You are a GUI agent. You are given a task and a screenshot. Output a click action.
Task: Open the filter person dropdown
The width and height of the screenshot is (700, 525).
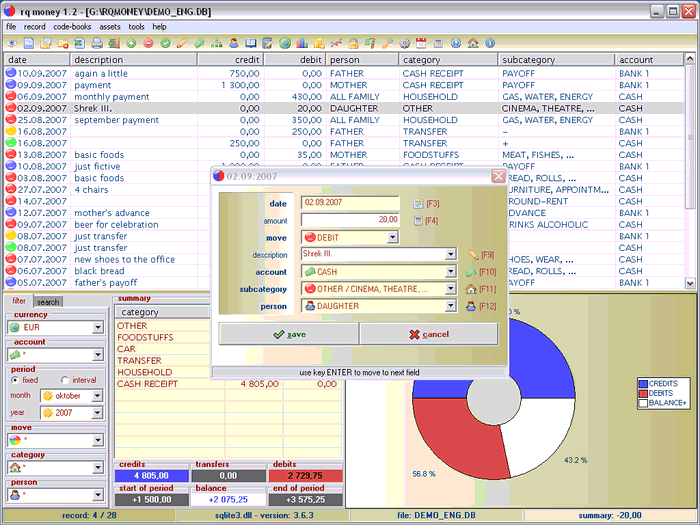tap(98, 495)
